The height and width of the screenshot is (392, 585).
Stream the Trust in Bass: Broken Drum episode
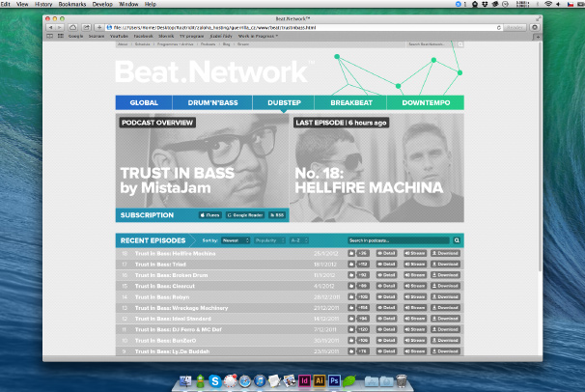(416, 274)
